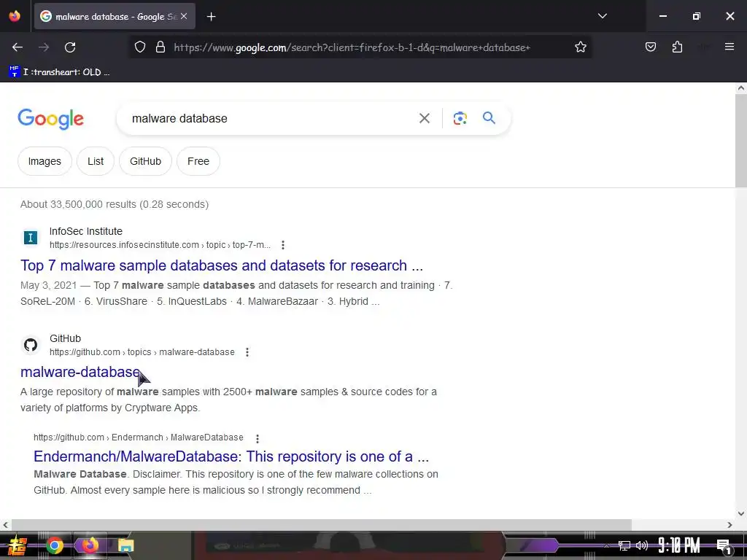The image size is (747, 560).
Task: Open InfoSec Institute result options menu
Action: click(283, 245)
